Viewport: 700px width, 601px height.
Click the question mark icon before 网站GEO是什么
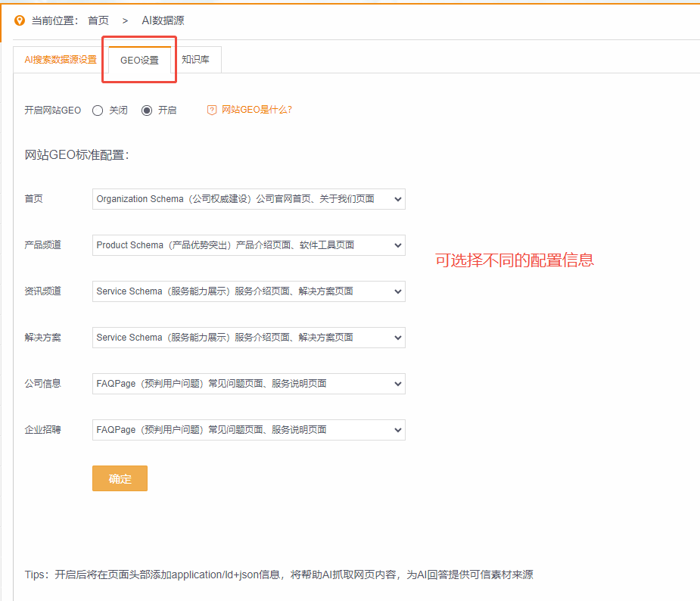click(x=211, y=110)
